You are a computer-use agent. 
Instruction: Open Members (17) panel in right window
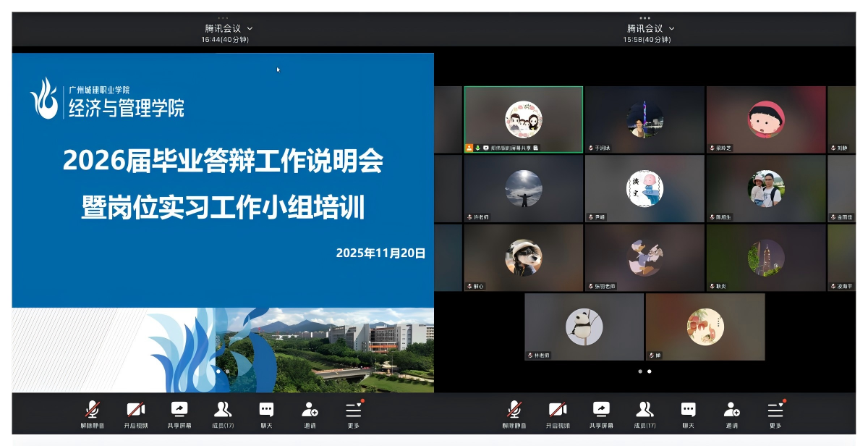[x=644, y=411]
